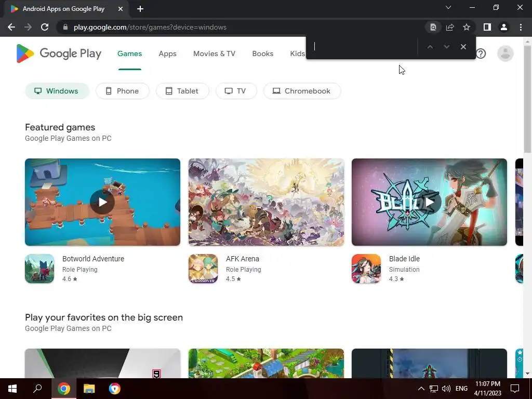Click the Botworld Adventure app icon

39,269
